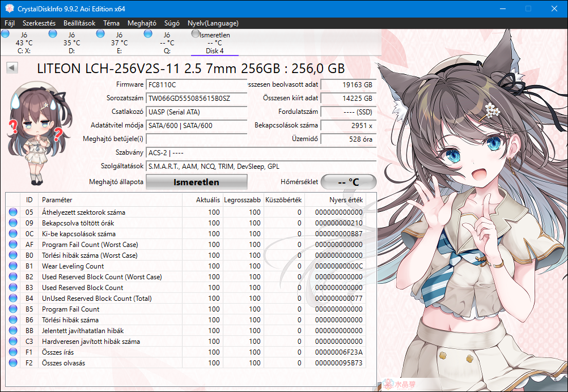Click the Legrosszabb column header
Viewport: 568px width, 392px height.
[243, 200]
